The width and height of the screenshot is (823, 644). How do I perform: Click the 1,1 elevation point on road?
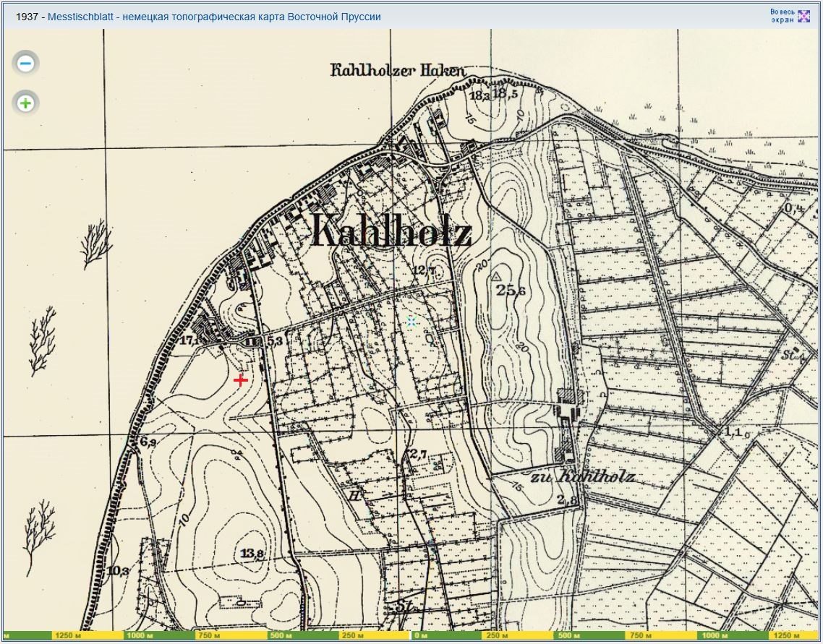(733, 432)
